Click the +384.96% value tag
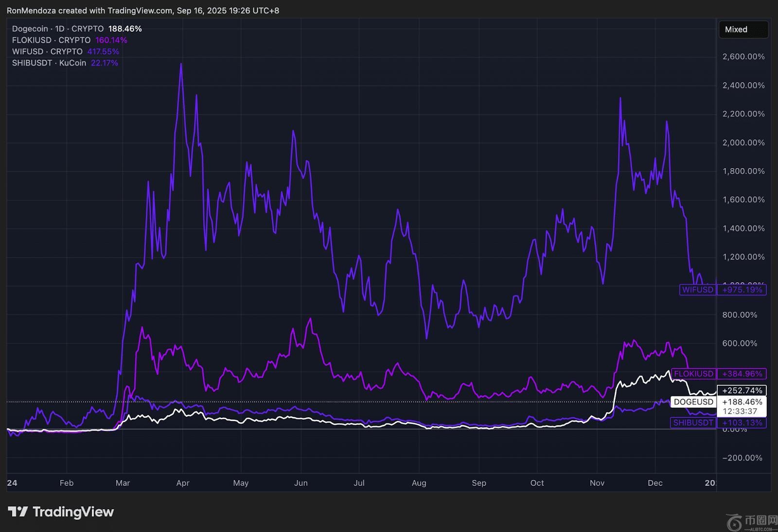Viewport: 778px width, 532px height. (x=742, y=374)
